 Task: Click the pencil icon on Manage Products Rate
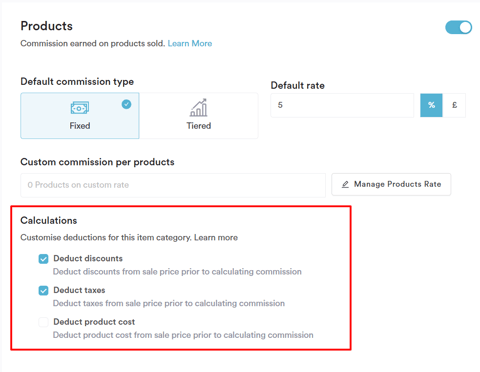point(345,184)
